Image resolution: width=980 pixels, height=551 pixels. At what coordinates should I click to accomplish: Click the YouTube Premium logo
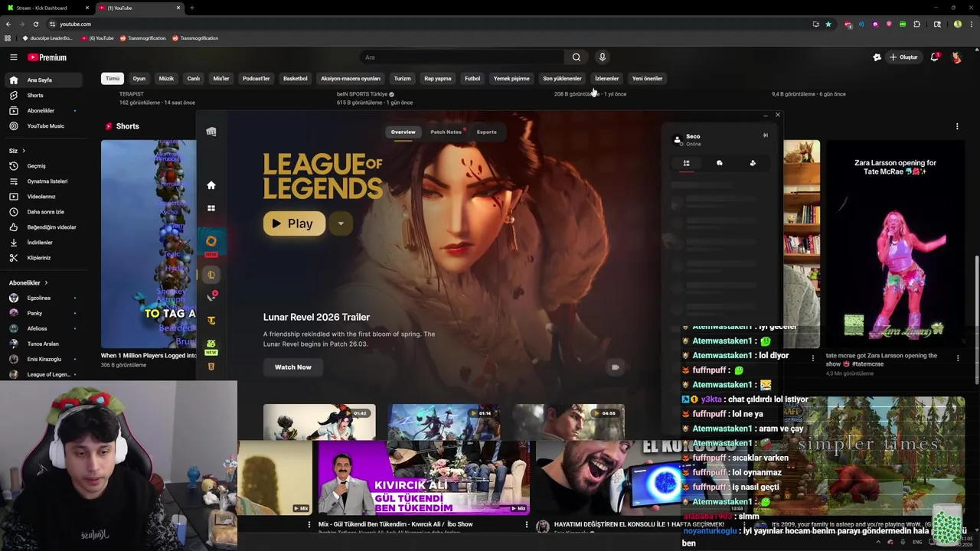pos(47,57)
